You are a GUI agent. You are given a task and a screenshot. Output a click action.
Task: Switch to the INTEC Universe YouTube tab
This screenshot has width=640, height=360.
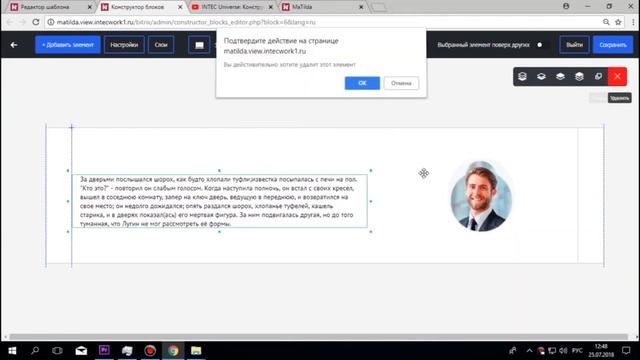tap(232, 7)
